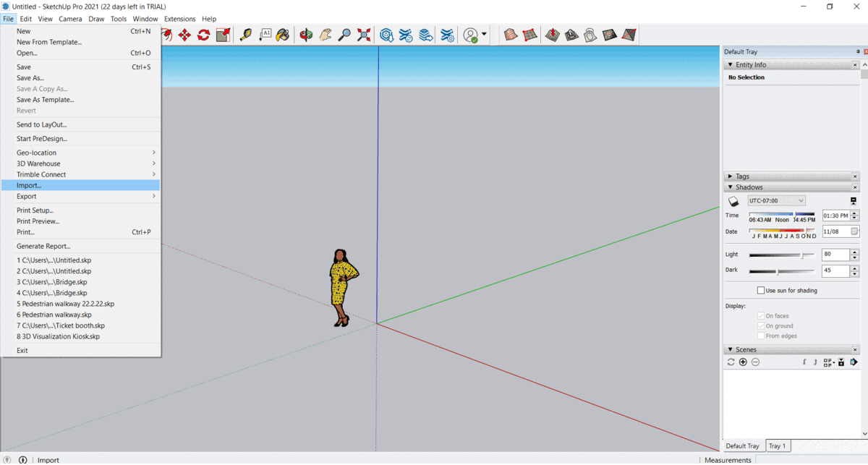
Task: Select the Orbit tool
Action: [x=307, y=35]
